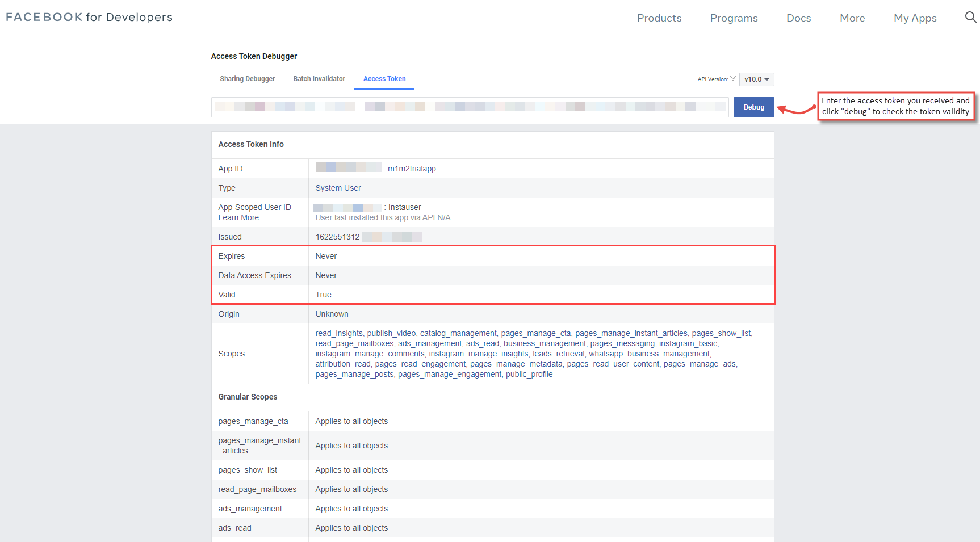Open the Programs menu

coord(734,18)
